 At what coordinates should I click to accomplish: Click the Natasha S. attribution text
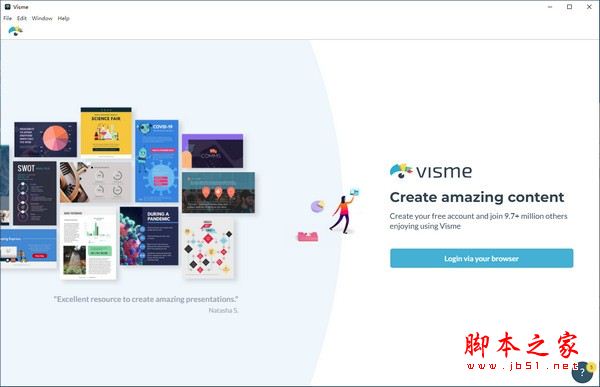pyautogui.click(x=223, y=310)
